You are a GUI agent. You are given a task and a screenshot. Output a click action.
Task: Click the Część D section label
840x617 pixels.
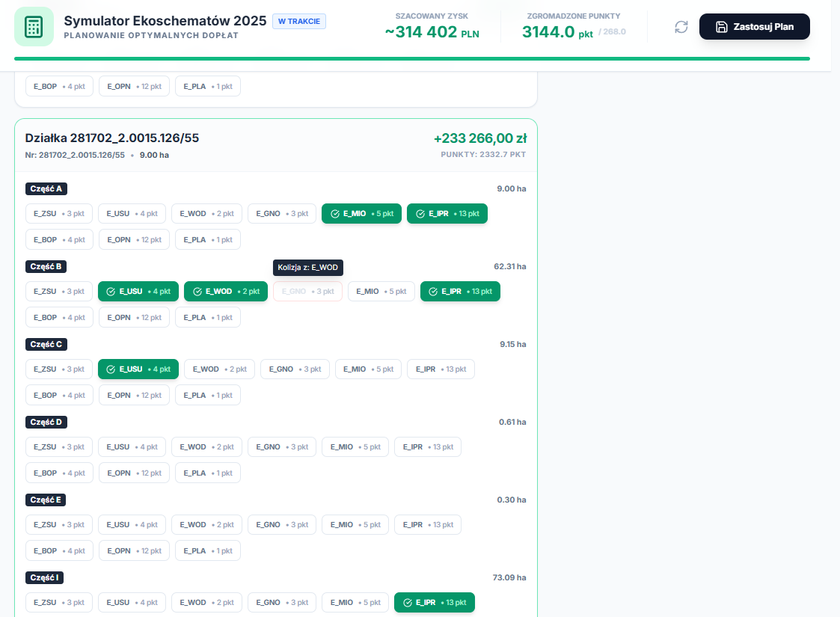[46, 422]
